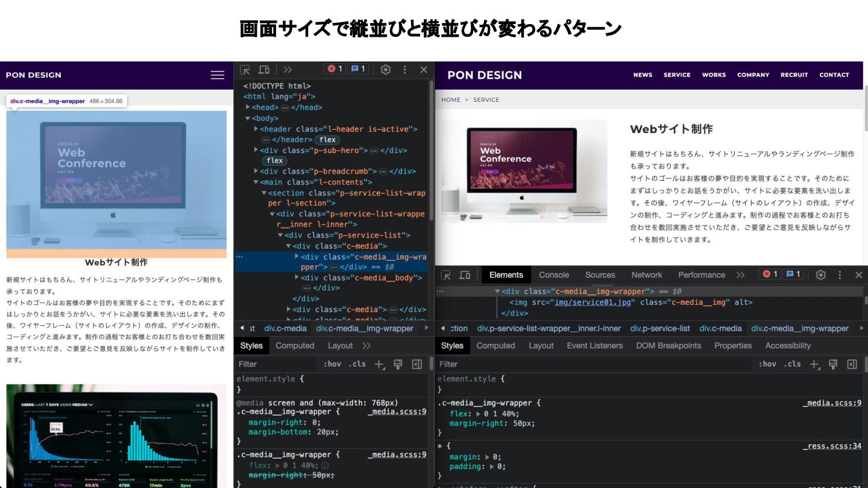The width and height of the screenshot is (868, 488).
Task: Switch to Layout tab in left DevTools
Action: pyautogui.click(x=340, y=346)
